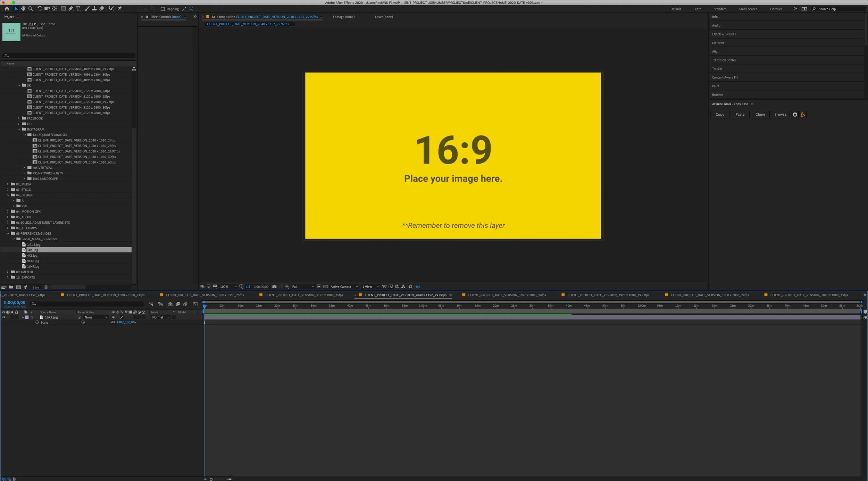
Task: Take a snapshot in the Composition panel
Action: pos(274,287)
